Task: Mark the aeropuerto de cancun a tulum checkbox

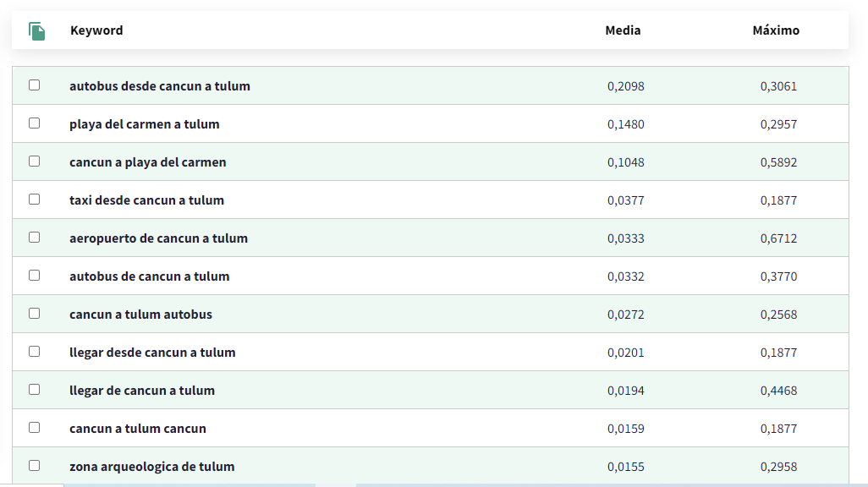Action: coord(34,238)
